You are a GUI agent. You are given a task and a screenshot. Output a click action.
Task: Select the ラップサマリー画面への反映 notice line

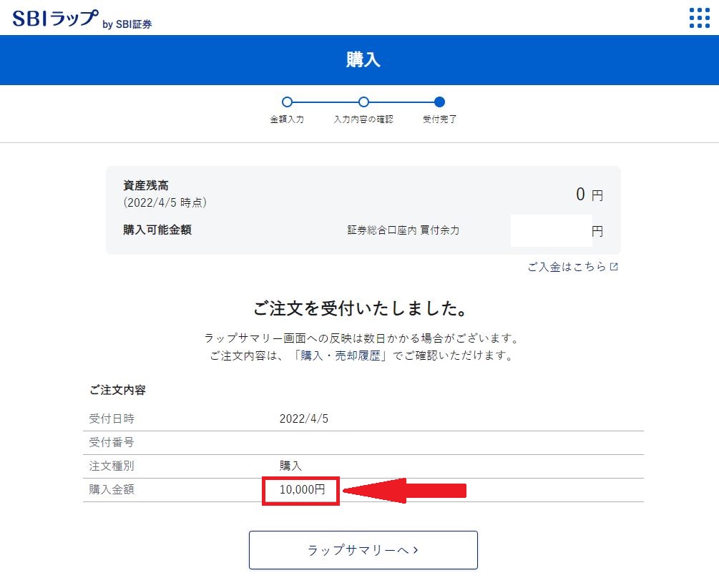(x=362, y=338)
